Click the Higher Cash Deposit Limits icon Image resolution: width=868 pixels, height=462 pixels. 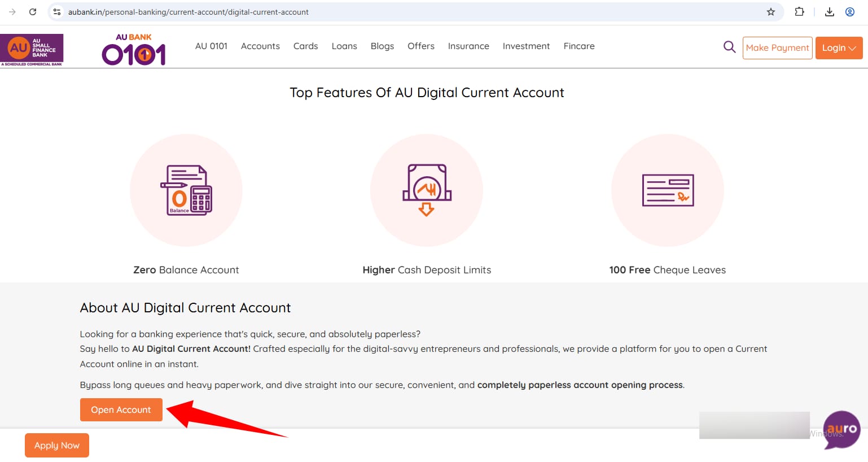point(427,190)
